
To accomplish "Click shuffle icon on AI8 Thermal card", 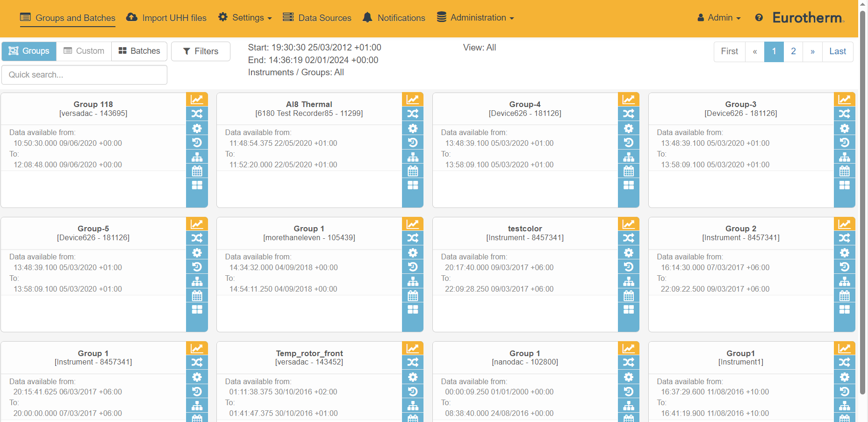I will (413, 114).
